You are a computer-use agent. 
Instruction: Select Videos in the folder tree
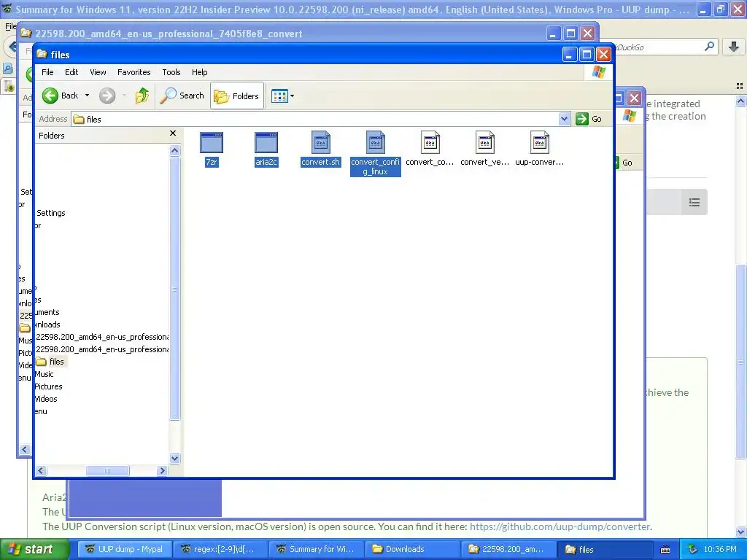point(46,399)
